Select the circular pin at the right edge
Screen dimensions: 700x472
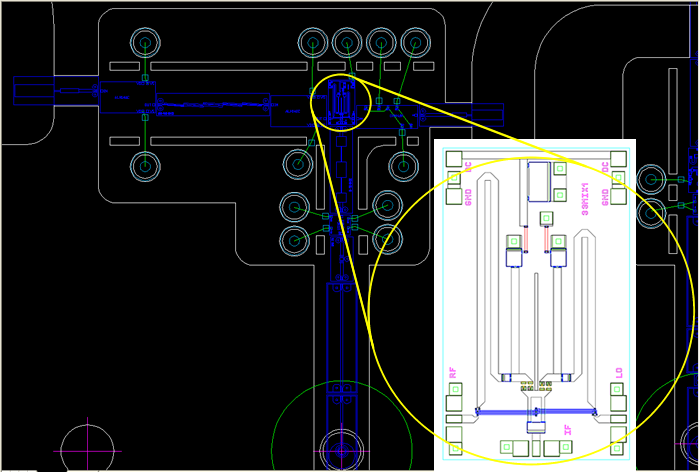click(x=651, y=180)
